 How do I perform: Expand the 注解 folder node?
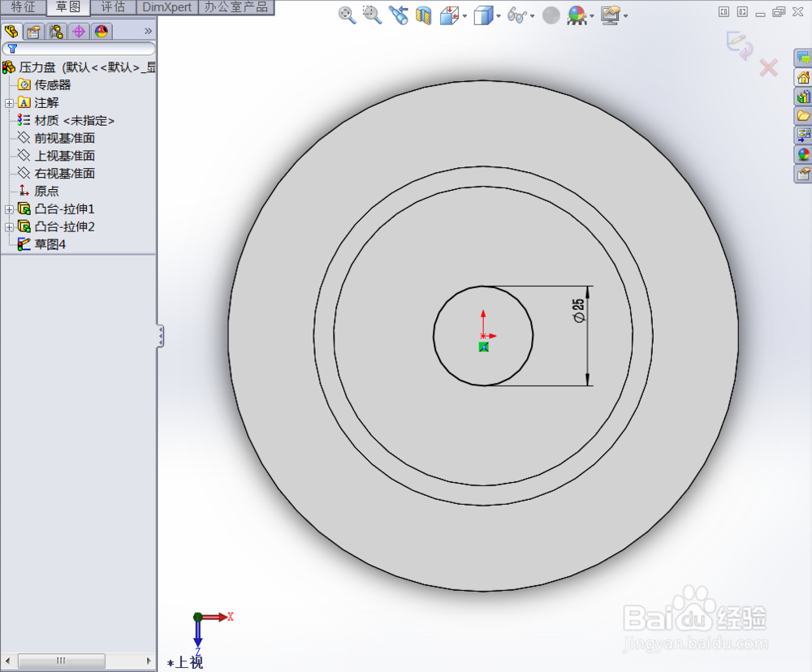[x=9, y=103]
